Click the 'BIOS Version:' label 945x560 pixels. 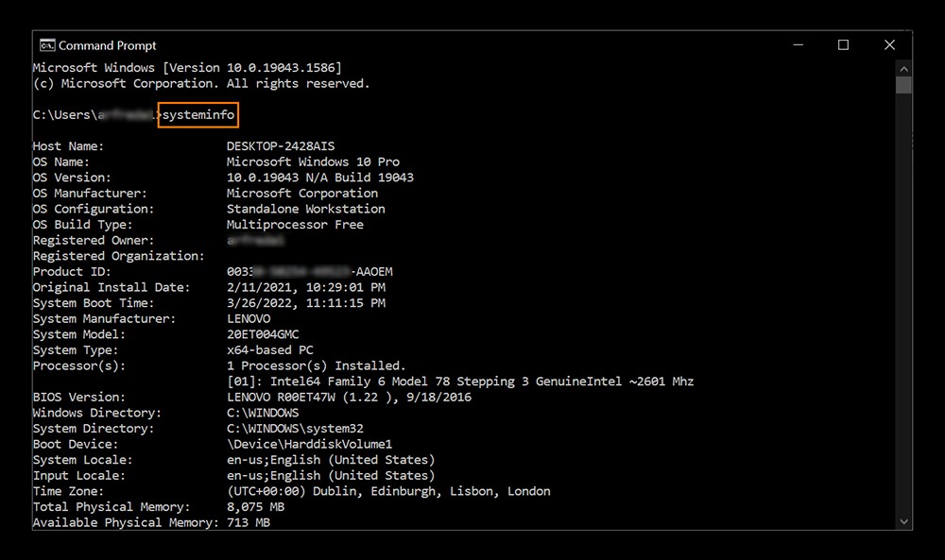(x=79, y=397)
